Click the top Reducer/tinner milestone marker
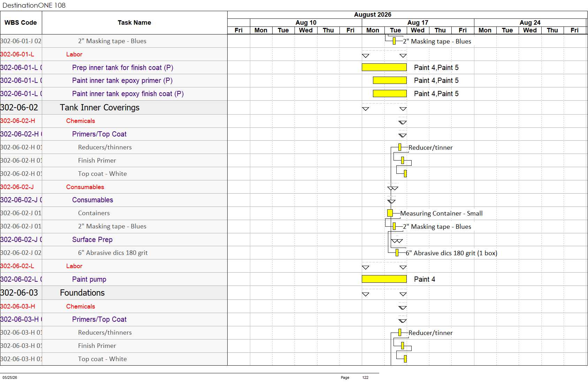Viewport: 588px width, 382px height. (400, 147)
